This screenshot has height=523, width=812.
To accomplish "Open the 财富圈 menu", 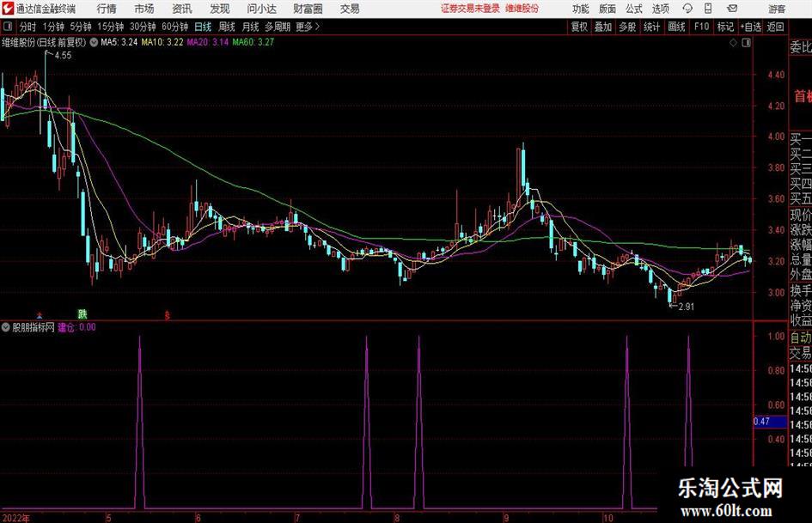I will coord(308,9).
